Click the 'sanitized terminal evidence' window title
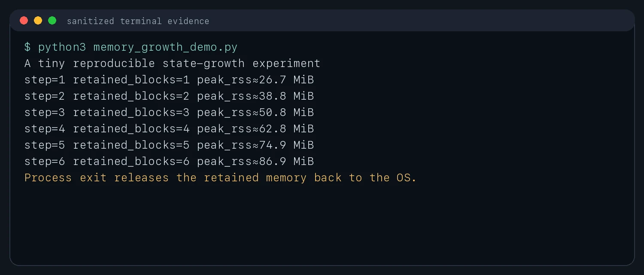The width and height of the screenshot is (644, 275). pyautogui.click(x=138, y=21)
